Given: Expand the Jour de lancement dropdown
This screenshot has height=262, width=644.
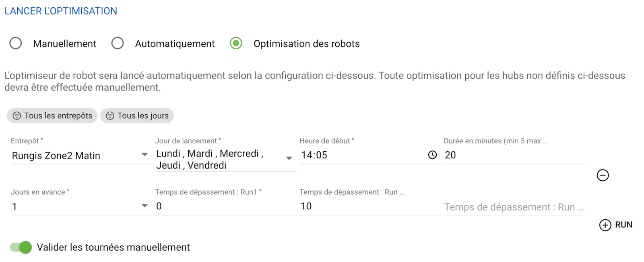Looking at the screenshot, I should pyautogui.click(x=289, y=158).
